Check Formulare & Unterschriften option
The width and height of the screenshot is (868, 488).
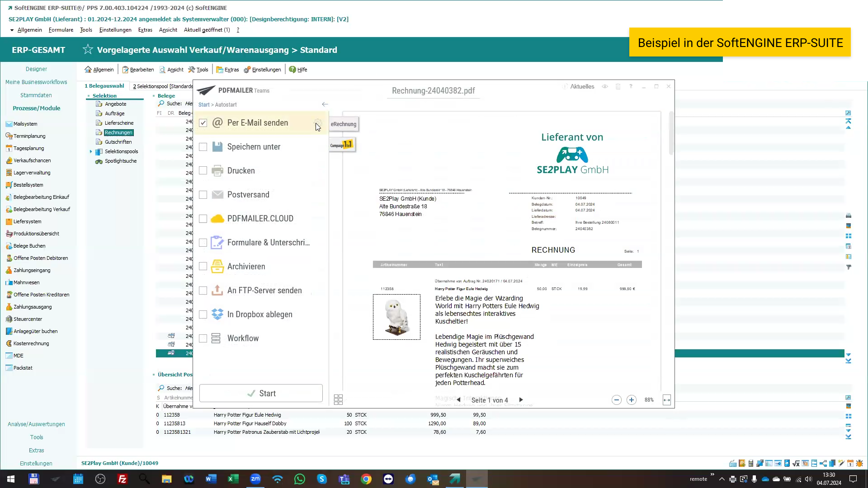point(203,243)
